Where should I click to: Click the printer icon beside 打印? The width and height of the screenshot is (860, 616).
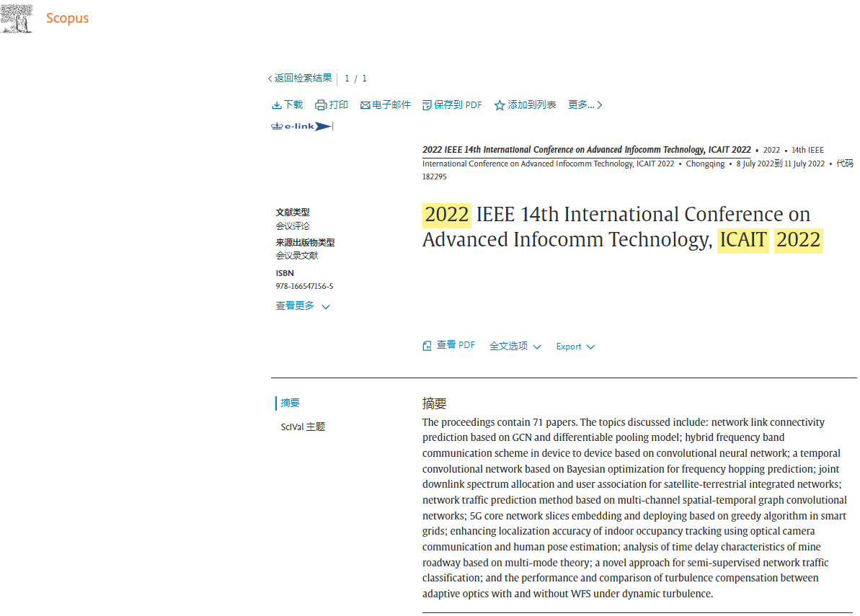pos(321,105)
